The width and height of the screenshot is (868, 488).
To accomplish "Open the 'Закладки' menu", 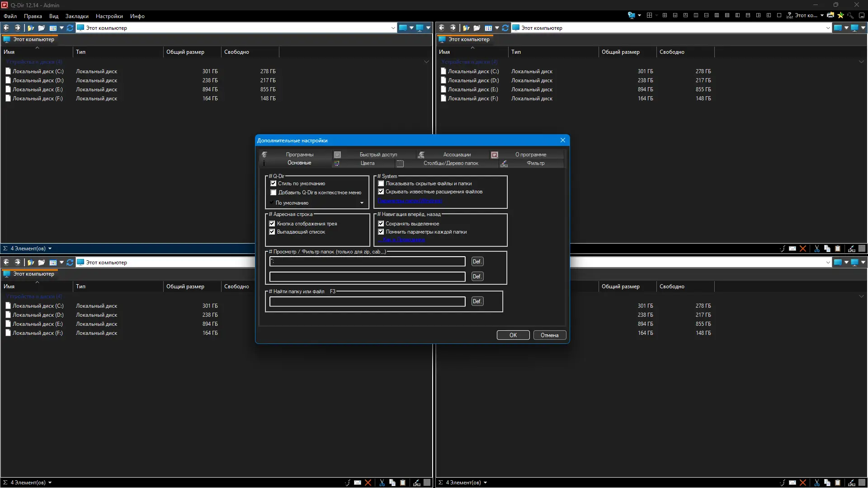I will click(x=77, y=16).
